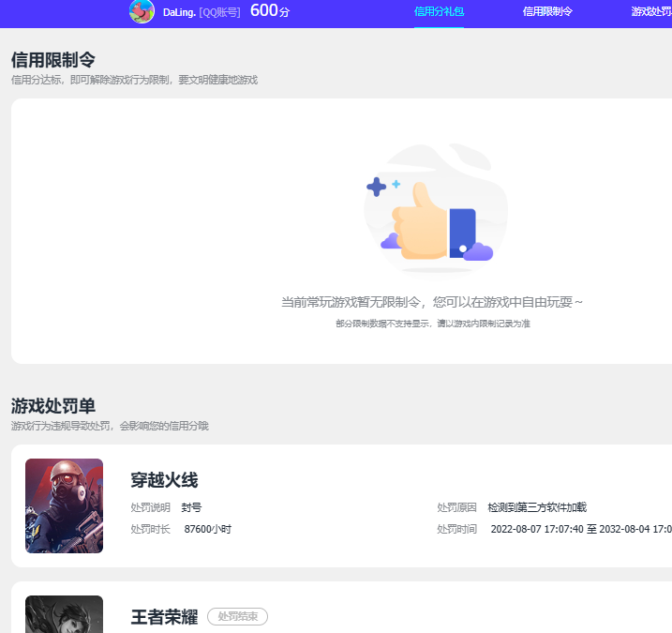Image resolution: width=672 pixels, height=633 pixels.
Task: Click the DaLing user avatar
Action: tap(142, 11)
